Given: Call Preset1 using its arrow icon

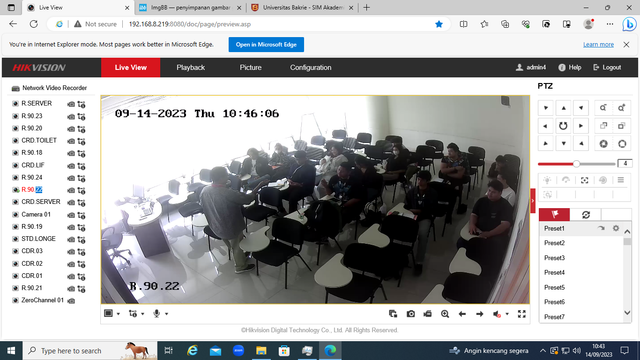Looking at the screenshot, I should pyautogui.click(x=601, y=229).
